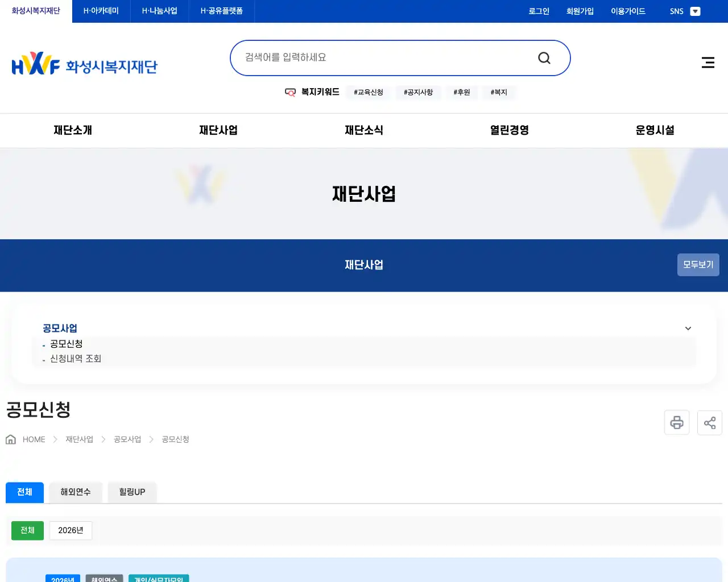The height and width of the screenshot is (582, 728).
Task: Select the green 전체 filter button
Action: coord(27,530)
